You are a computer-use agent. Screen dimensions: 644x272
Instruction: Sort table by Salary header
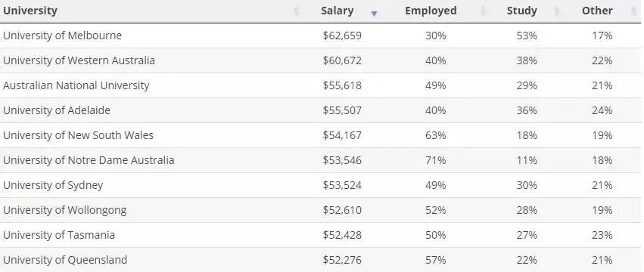point(338,11)
